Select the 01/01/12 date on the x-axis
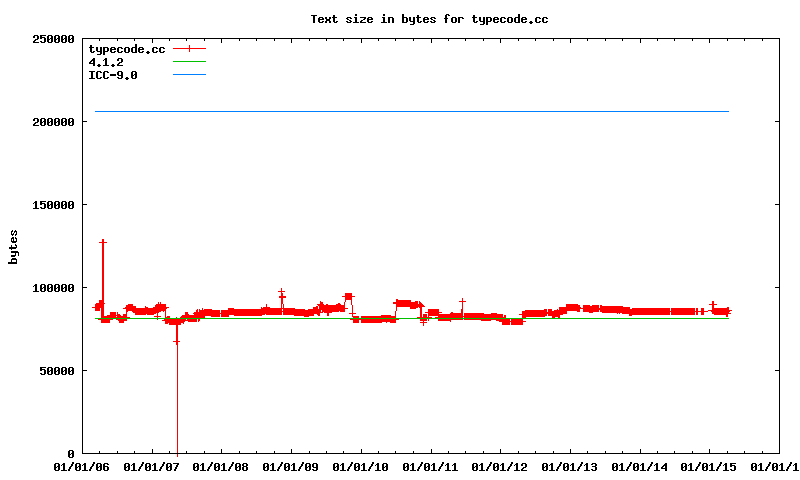The image size is (800, 480). coord(500,466)
